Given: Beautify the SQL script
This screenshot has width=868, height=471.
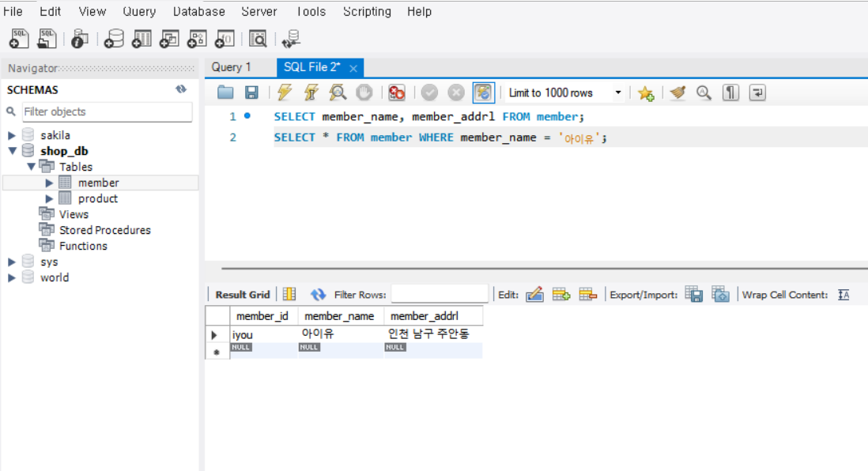Looking at the screenshot, I should pos(677,92).
